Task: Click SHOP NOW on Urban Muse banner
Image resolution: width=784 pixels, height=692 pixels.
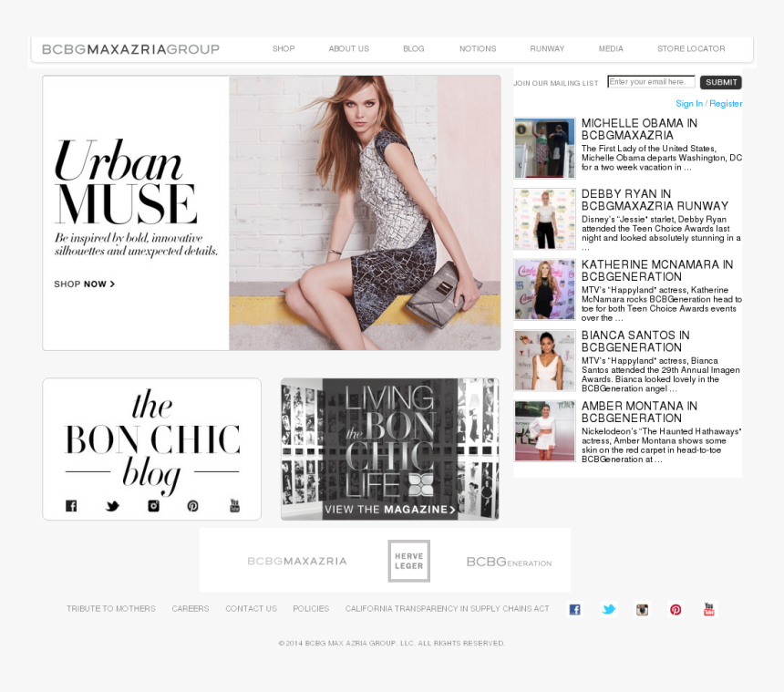Action: coord(85,284)
